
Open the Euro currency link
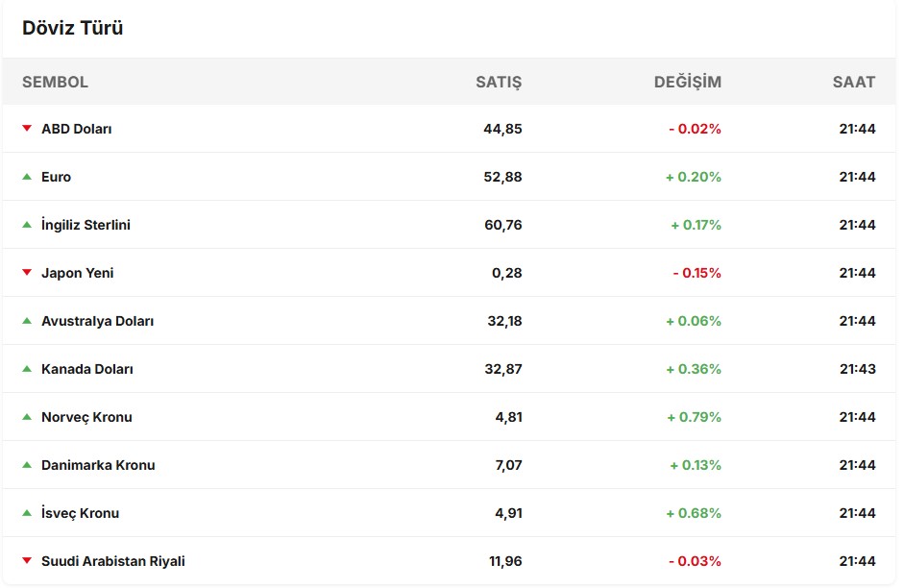tap(56, 177)
